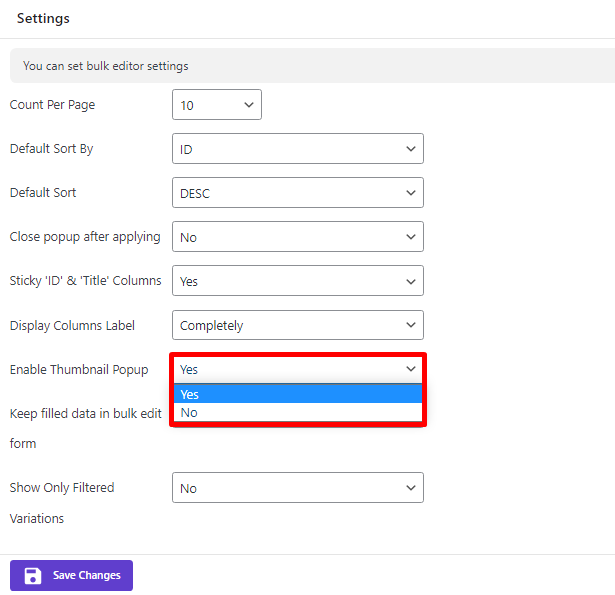Open Close popup after applying dropdown
The height and width of the screenshot is (595, 615).
[x=298, y=237]
